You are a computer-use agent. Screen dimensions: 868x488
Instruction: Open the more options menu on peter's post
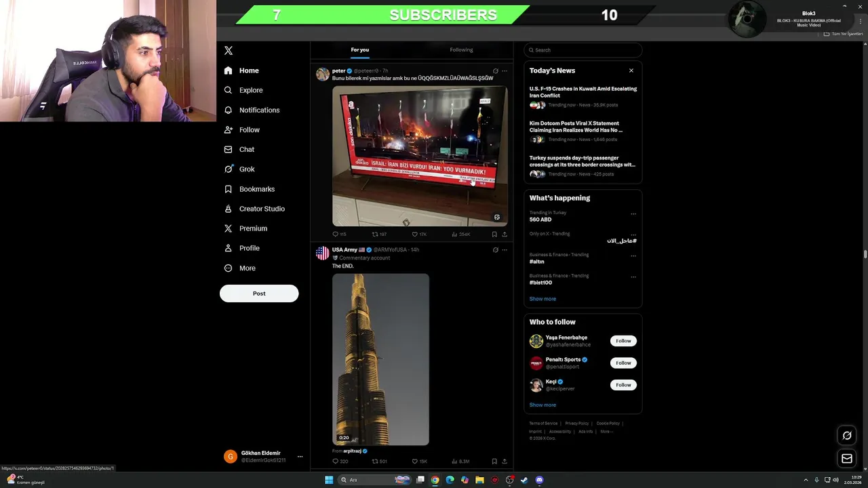click(x=505, y=70)
